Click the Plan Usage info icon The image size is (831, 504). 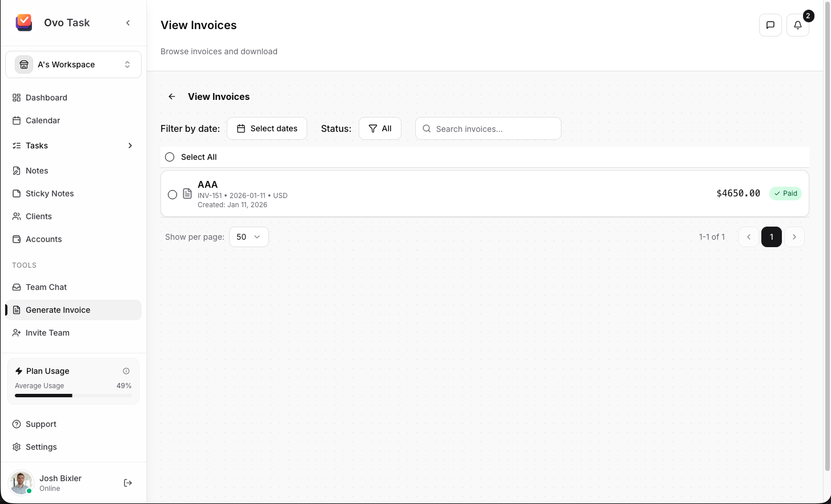tap(126, 371)
